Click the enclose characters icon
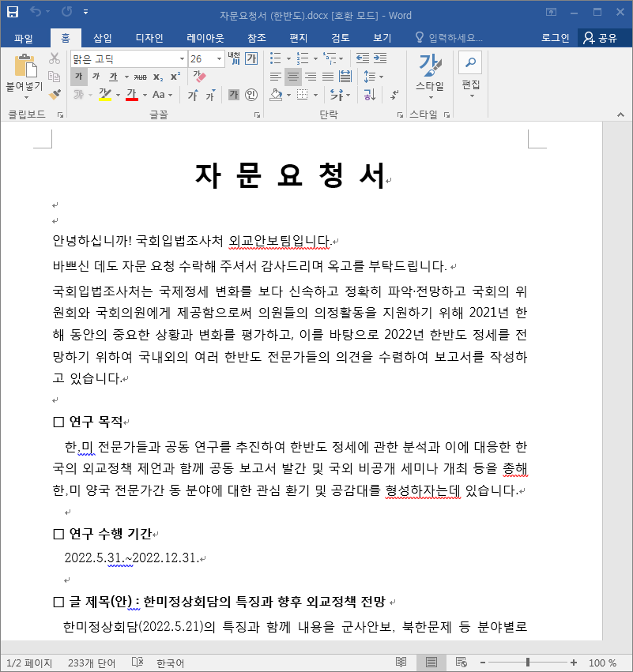633x672 pixels. pos(251,95)
